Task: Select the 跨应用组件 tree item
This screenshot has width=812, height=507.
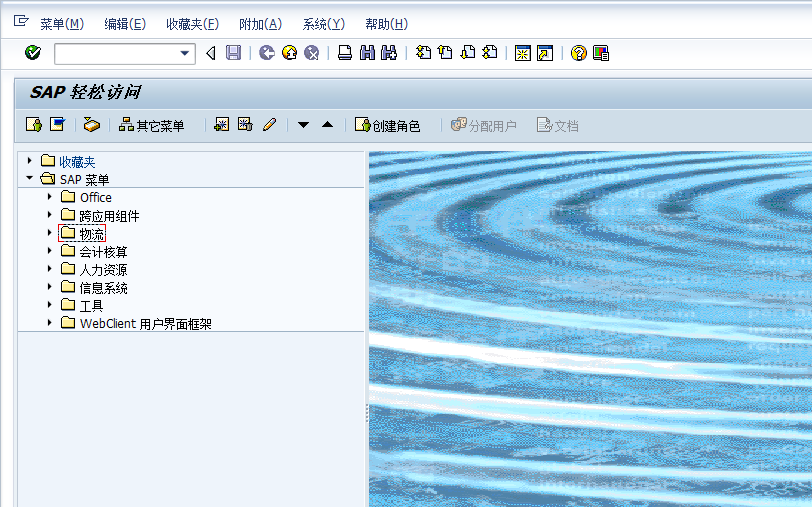Action: (x=109, y=215)
